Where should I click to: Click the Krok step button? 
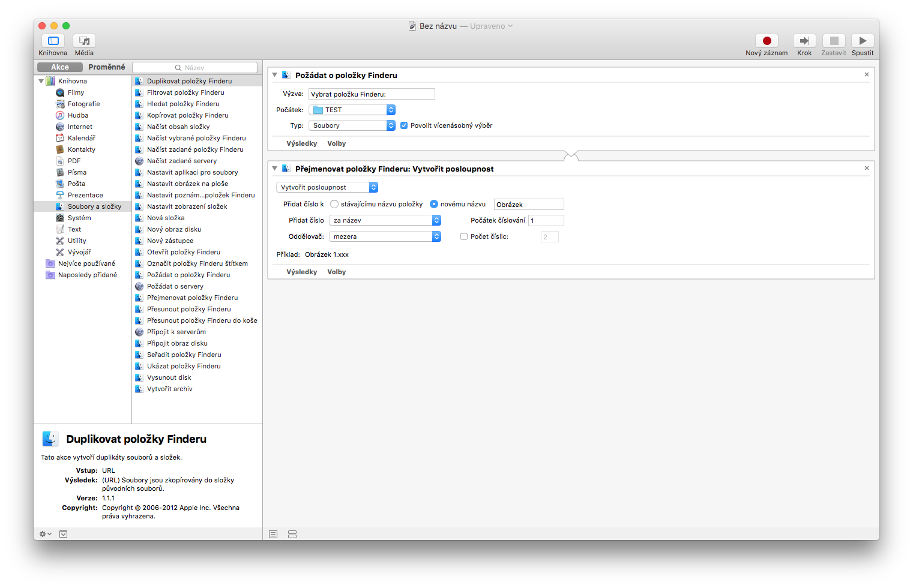click(804, 41)
